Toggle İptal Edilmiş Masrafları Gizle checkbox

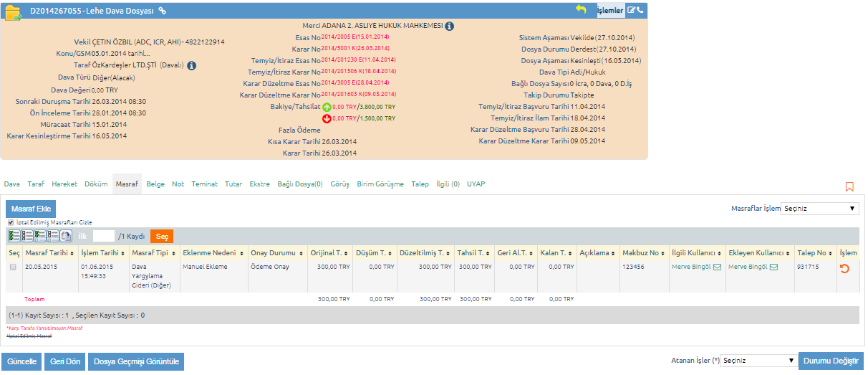point(11,222)
